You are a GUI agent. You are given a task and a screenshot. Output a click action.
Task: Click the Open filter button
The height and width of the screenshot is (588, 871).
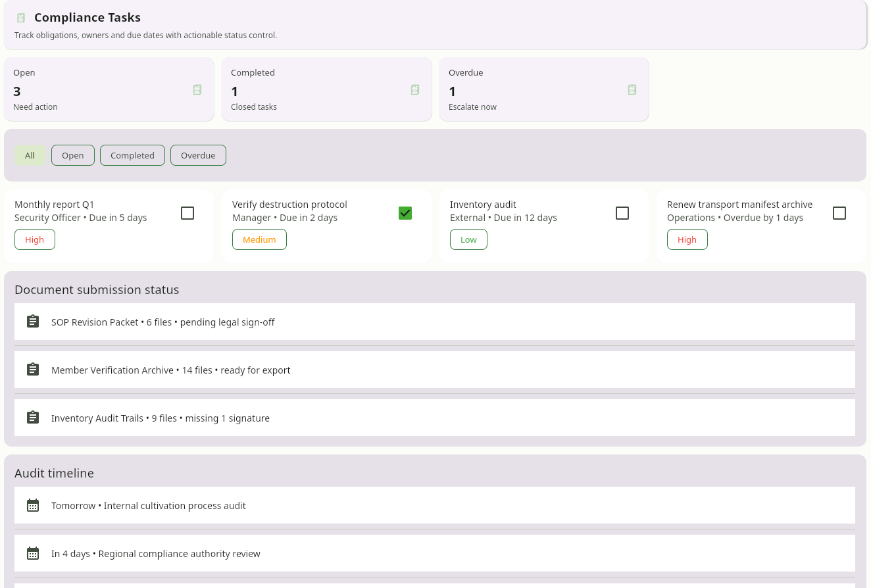[73, 155]
